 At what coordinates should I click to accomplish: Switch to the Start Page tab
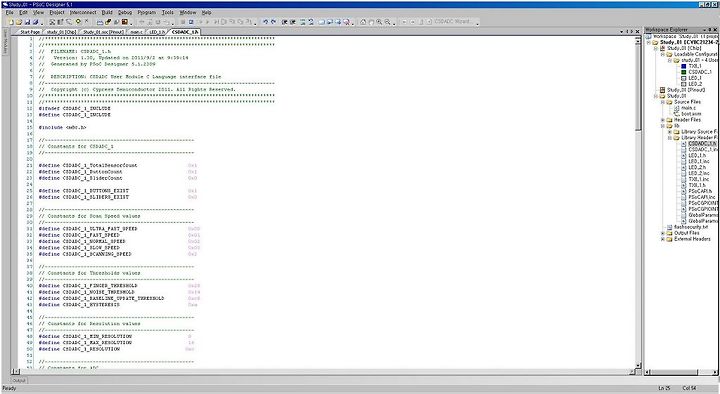pos(29,32)
